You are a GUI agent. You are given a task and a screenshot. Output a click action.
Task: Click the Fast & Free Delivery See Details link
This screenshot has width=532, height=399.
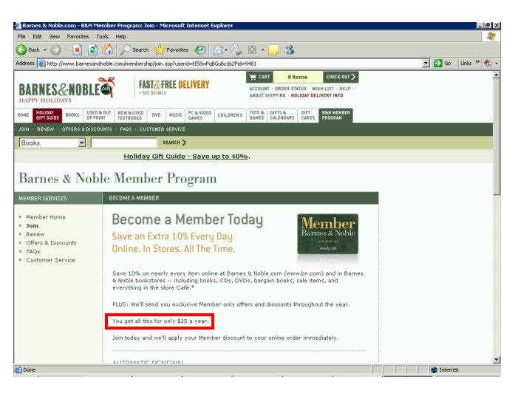point(154,93)
